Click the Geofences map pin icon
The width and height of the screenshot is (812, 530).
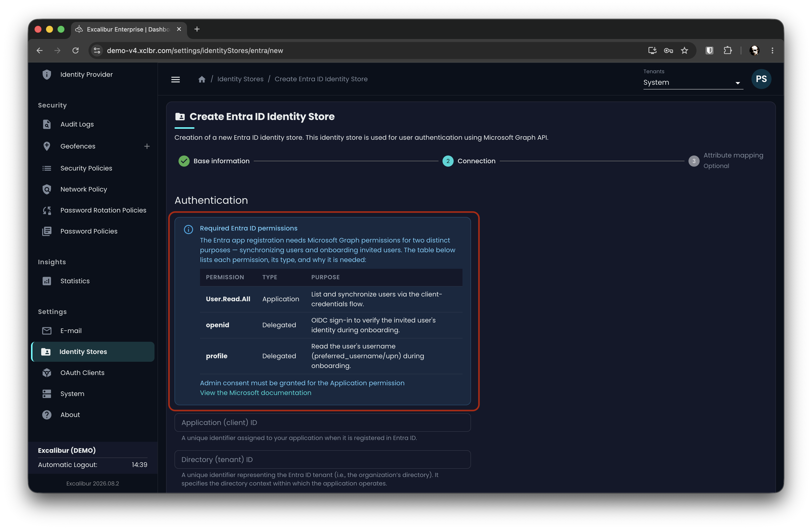tap(47, 146)
